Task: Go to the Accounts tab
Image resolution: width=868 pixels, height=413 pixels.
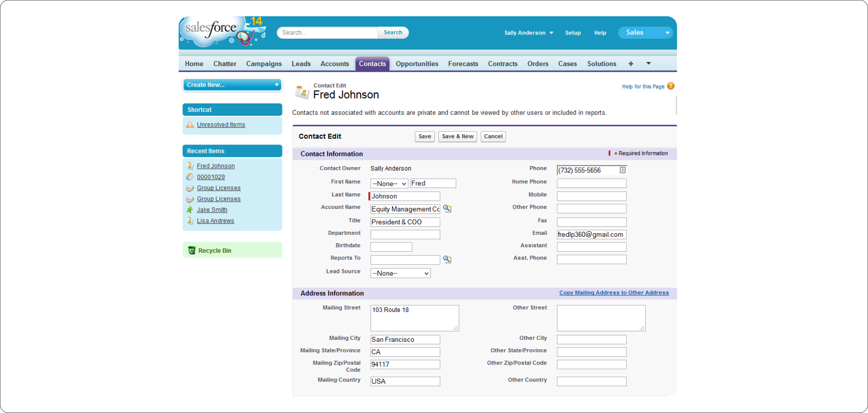Action: (334, 64)
